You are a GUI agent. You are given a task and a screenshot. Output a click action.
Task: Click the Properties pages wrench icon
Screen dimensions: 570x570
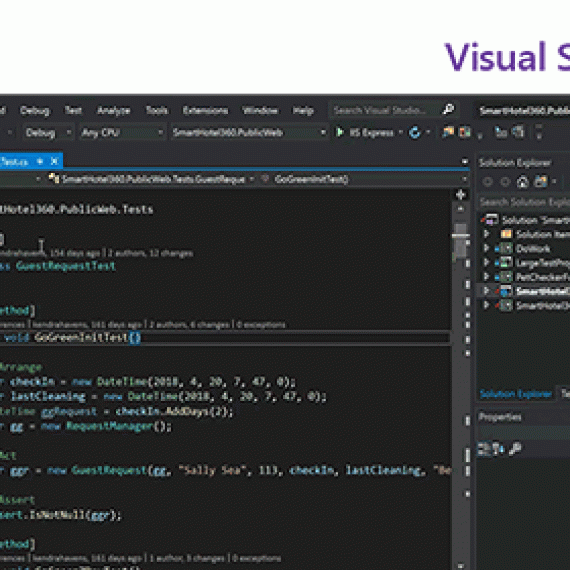tap(515, 449)
